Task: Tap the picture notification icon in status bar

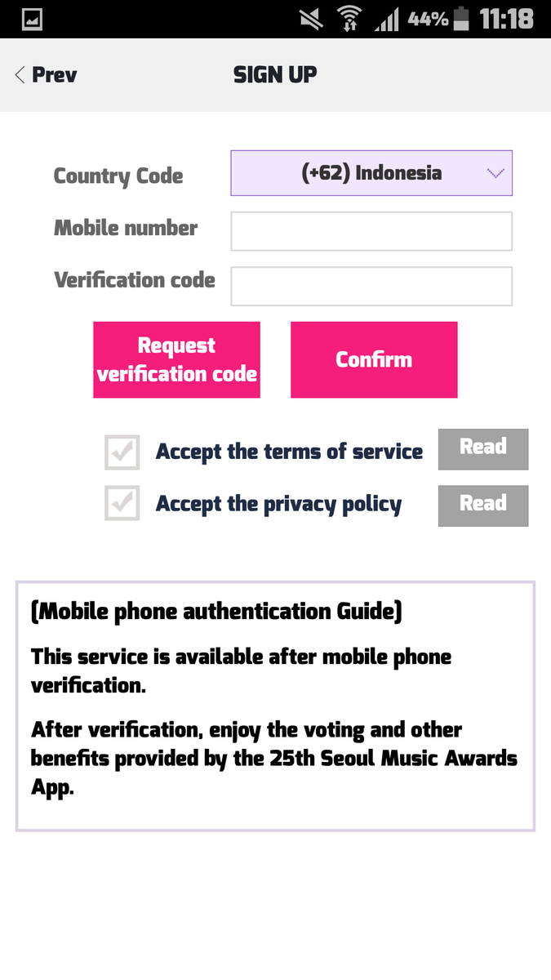Action: click(x=32, y=19)
